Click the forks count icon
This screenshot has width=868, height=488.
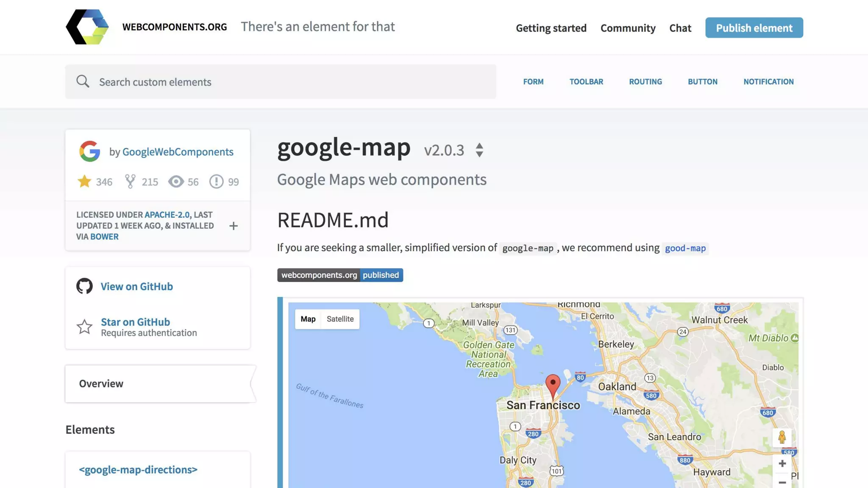[130, 181]
